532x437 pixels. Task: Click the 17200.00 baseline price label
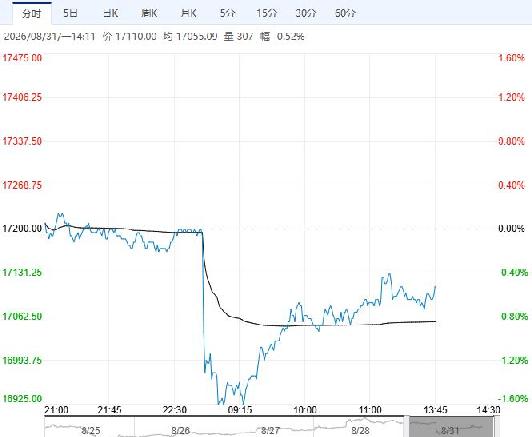point(22,228)
